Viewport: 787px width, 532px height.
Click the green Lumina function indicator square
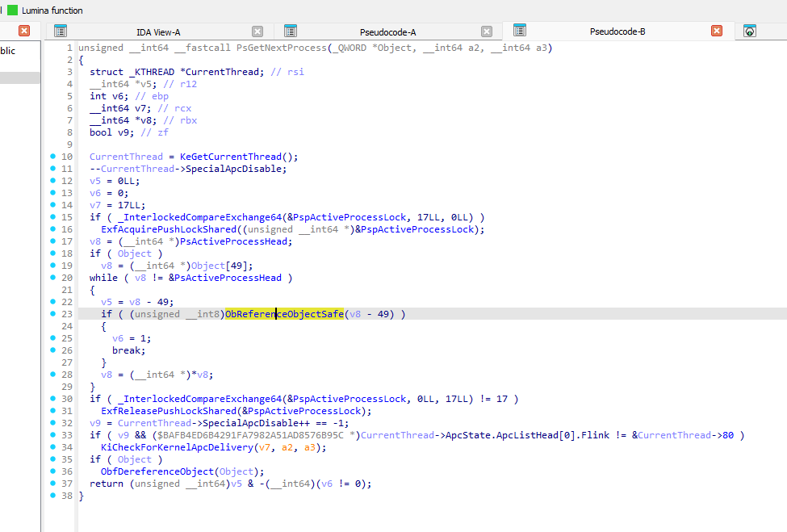click(x=10, y=10)
